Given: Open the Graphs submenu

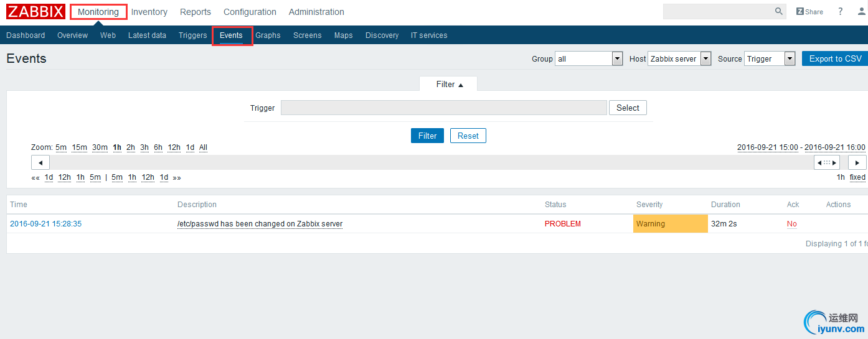Looking at the screenshot, I should [268, 35].
